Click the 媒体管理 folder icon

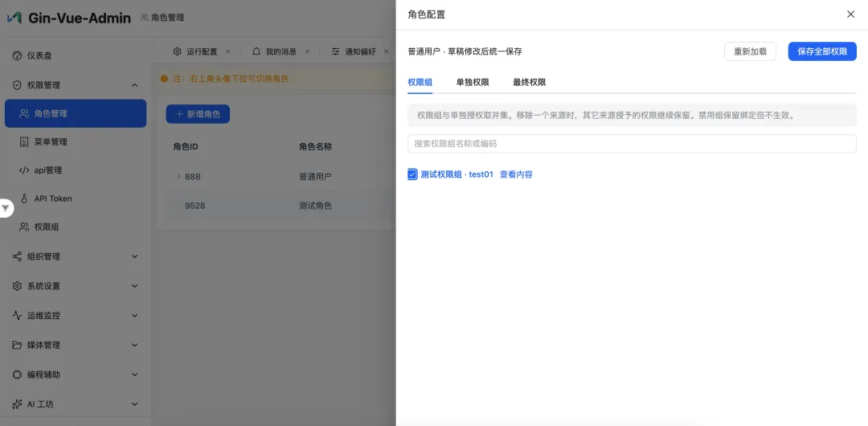(x=17, y=345)
